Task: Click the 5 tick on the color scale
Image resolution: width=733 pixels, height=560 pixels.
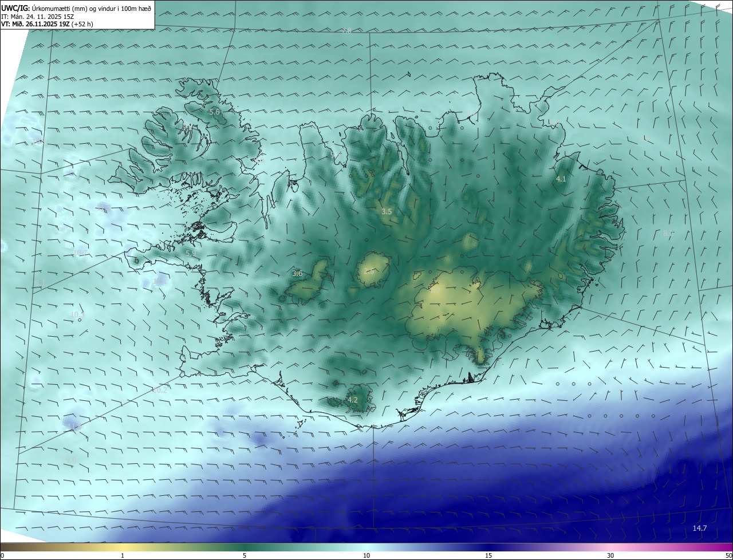Action: tap(245, 555)
